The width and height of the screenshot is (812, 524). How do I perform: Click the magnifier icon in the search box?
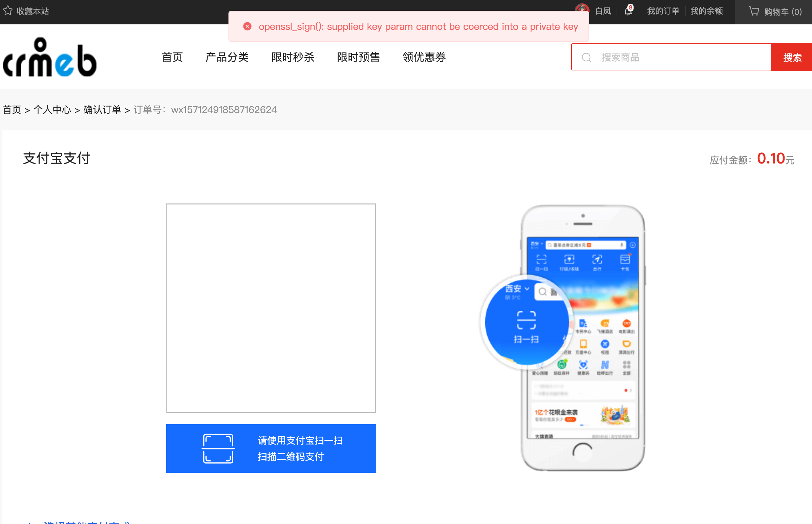pos(586,58)
